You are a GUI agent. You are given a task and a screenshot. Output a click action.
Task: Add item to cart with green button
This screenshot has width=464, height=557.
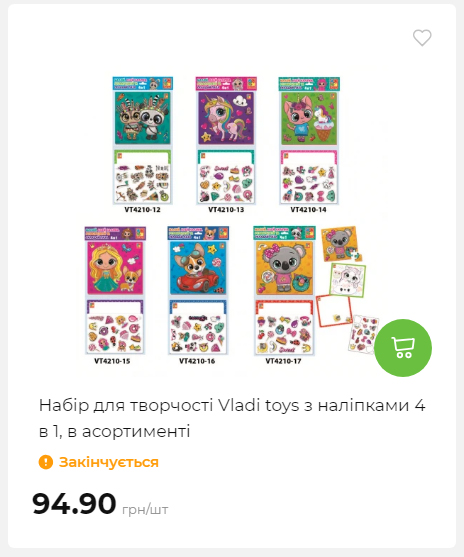click(403, 348)
